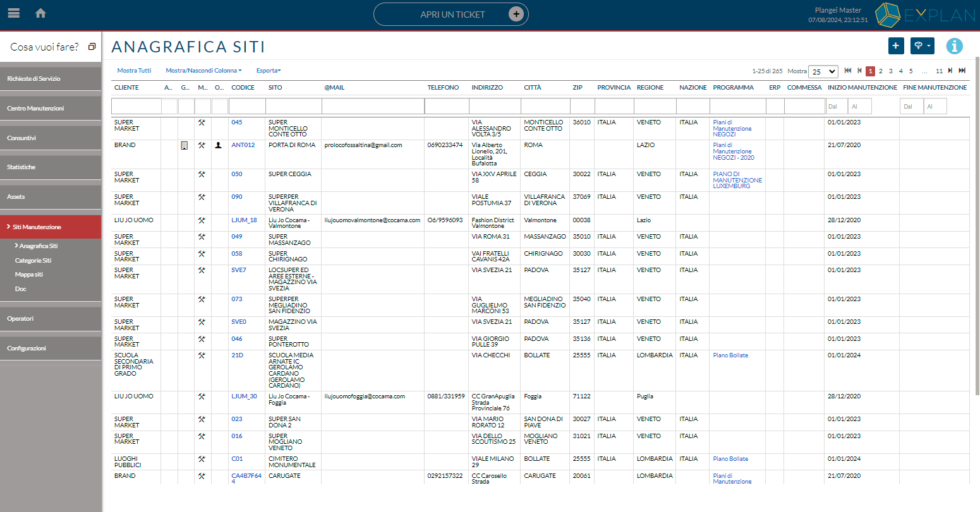Screen dimensions: 980x512
Task: Click the tools icon in row C01
Action: coord(202,459)
